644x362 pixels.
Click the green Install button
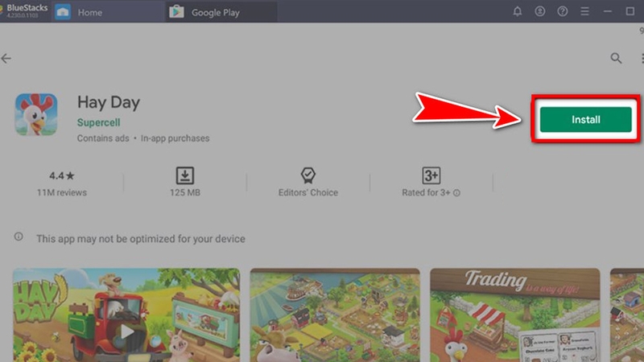tap(586, 119)
